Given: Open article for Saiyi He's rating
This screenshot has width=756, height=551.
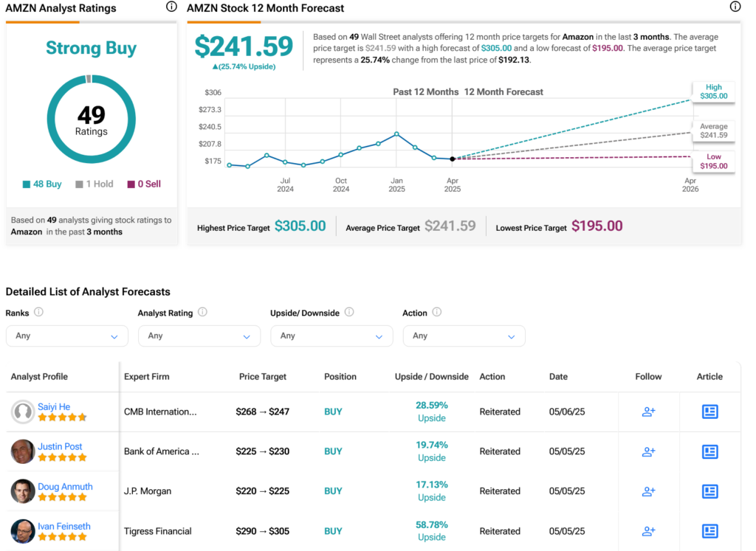Looking at the screenshot, I should tap(709, 412).
